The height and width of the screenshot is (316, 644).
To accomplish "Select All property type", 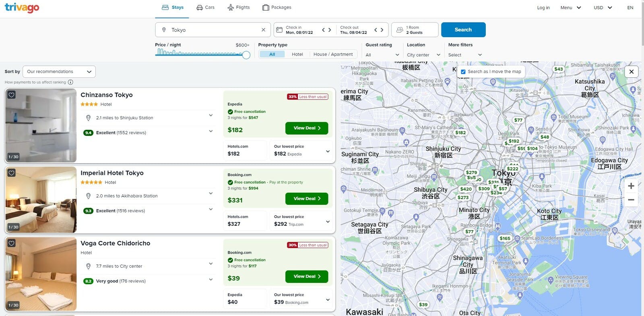I will [x=272, y=54].
